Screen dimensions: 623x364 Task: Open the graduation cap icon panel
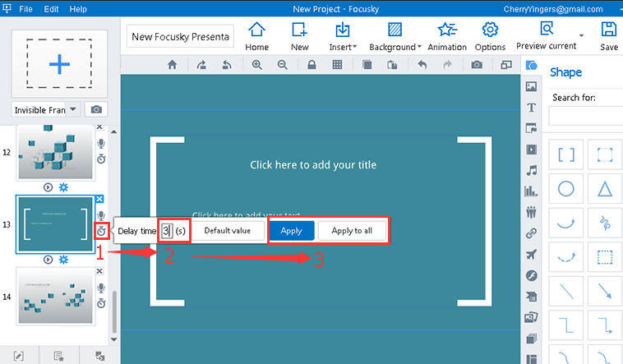[x=531, y=296]
